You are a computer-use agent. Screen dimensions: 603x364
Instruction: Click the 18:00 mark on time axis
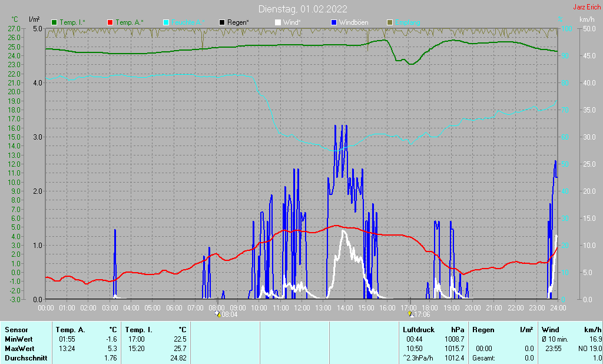coord(430,308)
